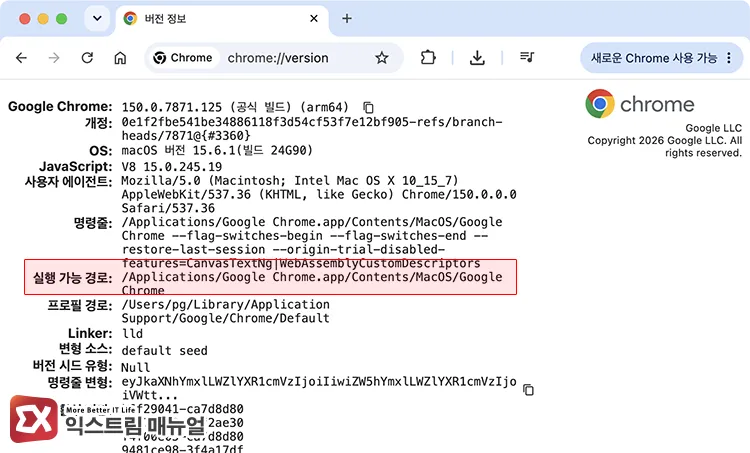Click the 실행 가능 경로 label

(x=73, y=277)
